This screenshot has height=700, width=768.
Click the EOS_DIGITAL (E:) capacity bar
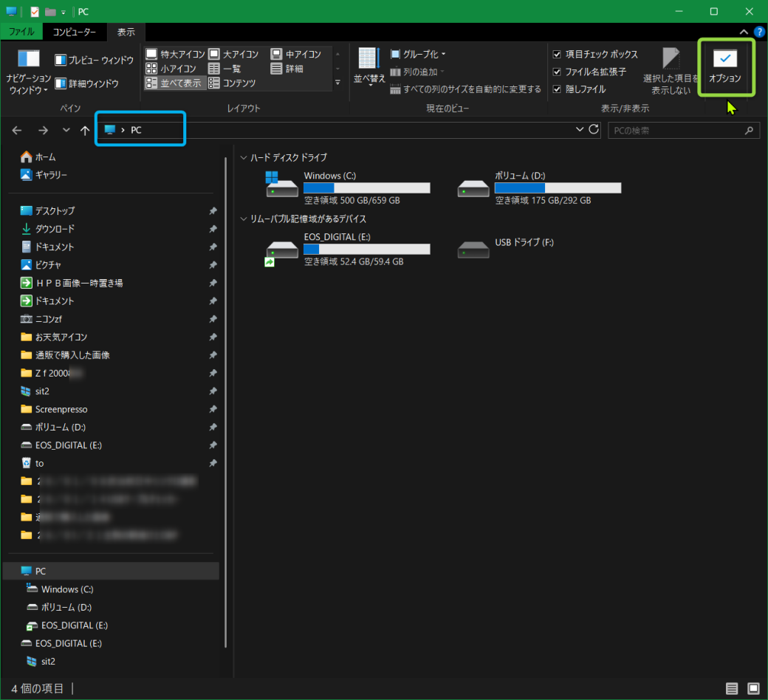click(x=366, y=250)
